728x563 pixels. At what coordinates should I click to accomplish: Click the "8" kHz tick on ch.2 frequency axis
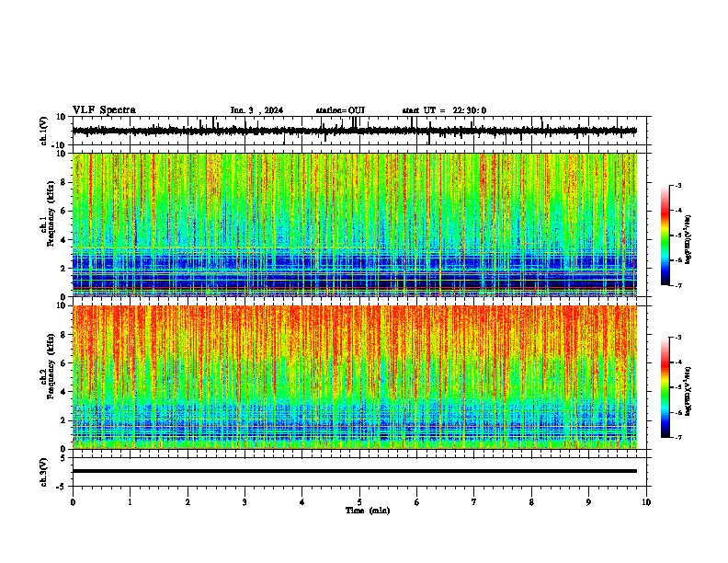click(x=63, y=335)
